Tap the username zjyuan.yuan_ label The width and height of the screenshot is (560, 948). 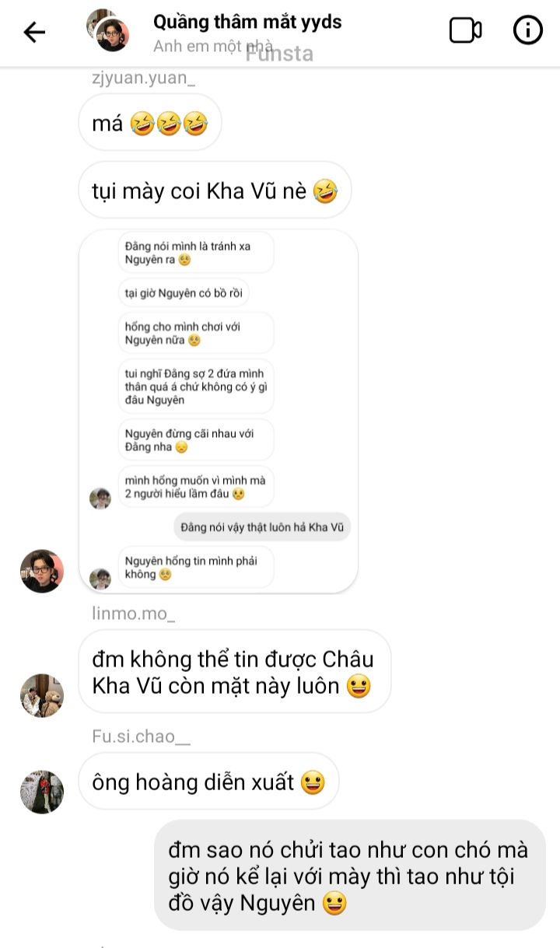[x=144, y=79]
